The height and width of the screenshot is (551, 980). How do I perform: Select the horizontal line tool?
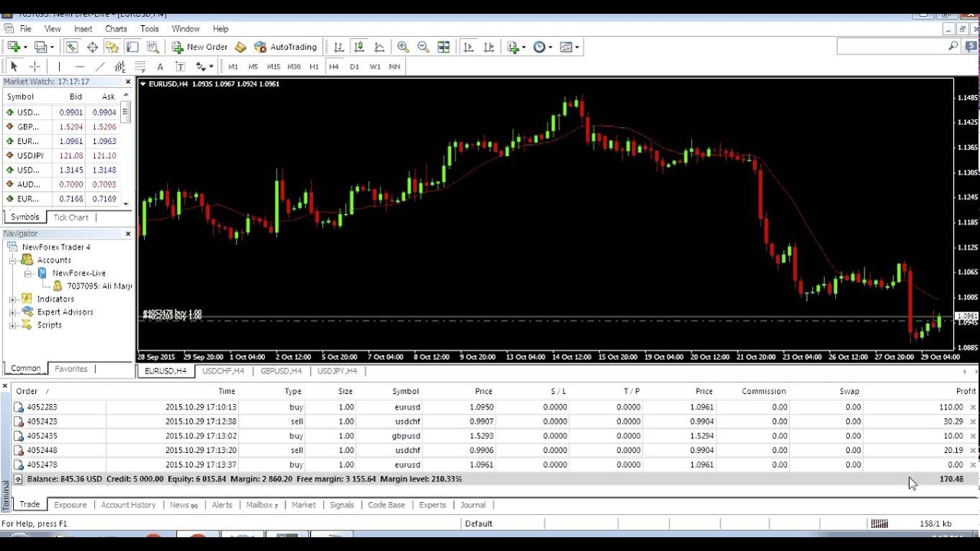coord(80,67)
